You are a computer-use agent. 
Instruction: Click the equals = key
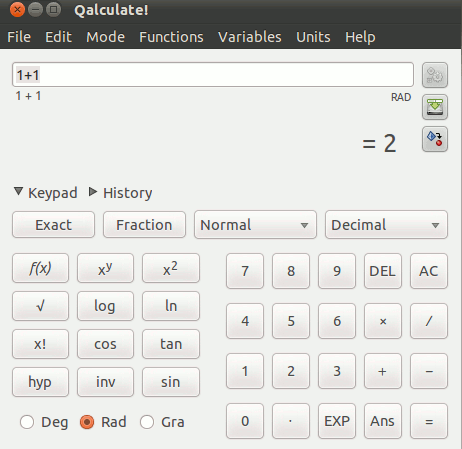pyautogui.click(x=429, y=421)
